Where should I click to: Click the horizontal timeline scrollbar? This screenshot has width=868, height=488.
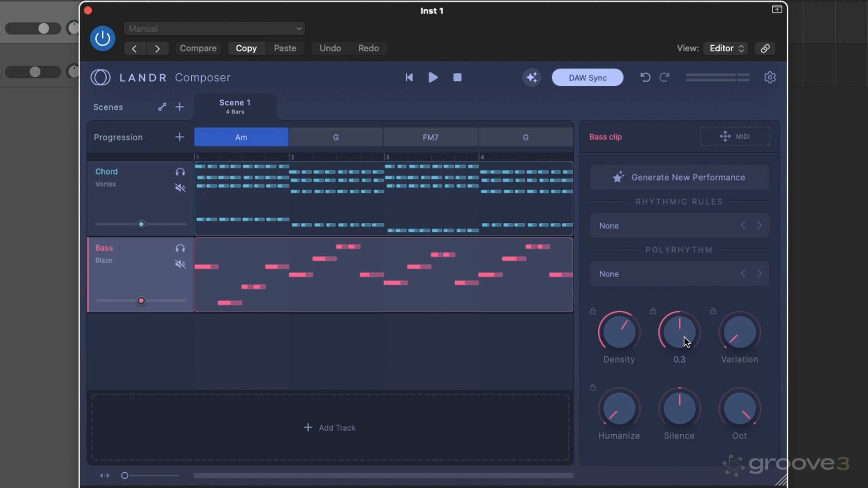[384, 475]
